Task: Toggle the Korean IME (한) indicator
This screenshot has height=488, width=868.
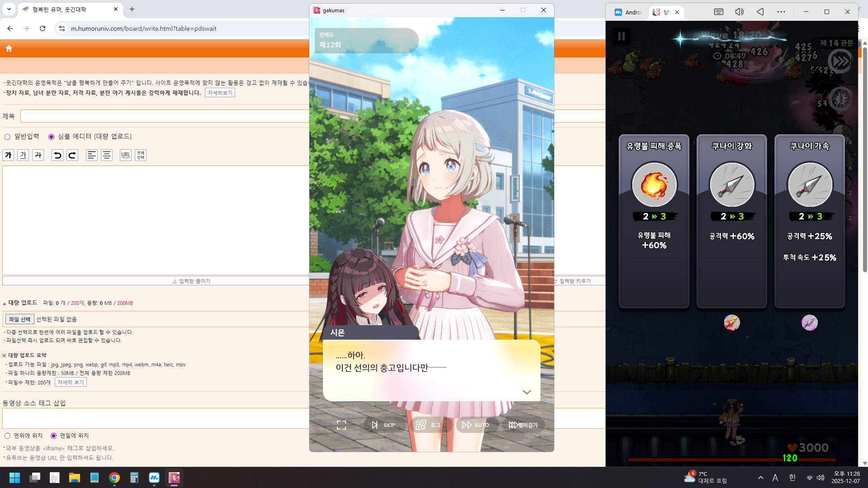Action: tap(792, 478)
